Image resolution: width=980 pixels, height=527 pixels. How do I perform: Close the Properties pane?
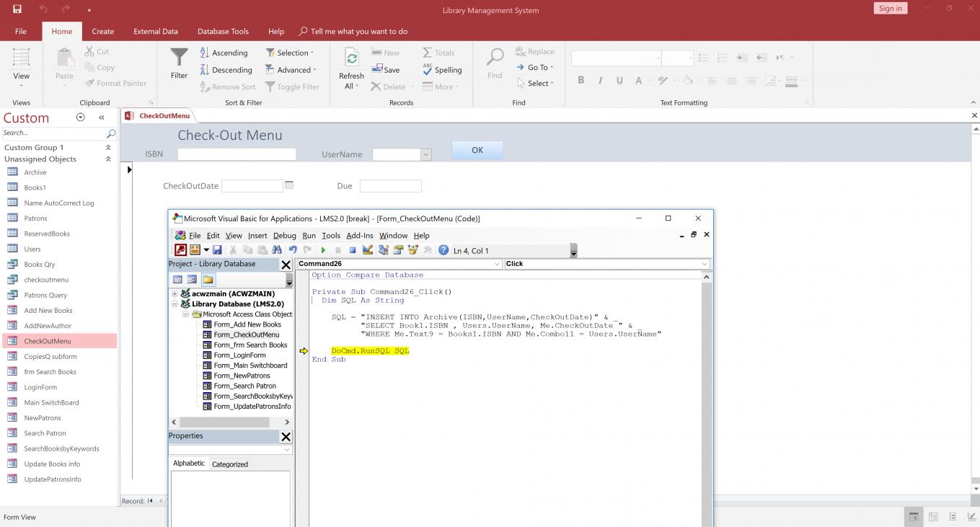click(286, 437)
